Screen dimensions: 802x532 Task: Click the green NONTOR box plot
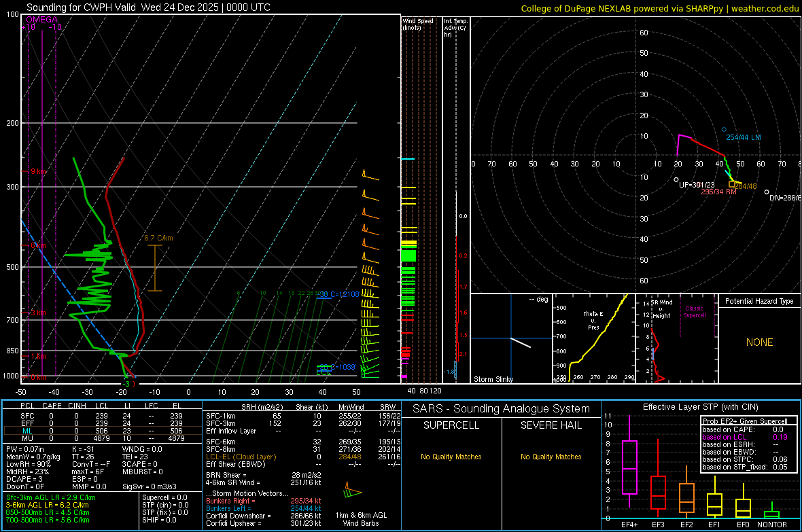(771, 514)
